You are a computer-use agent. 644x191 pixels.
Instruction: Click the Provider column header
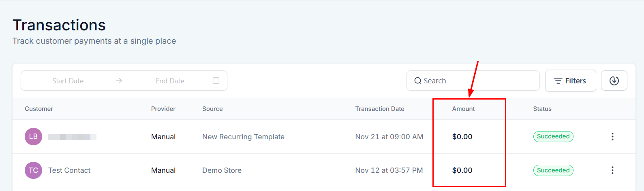coord(163,109)
